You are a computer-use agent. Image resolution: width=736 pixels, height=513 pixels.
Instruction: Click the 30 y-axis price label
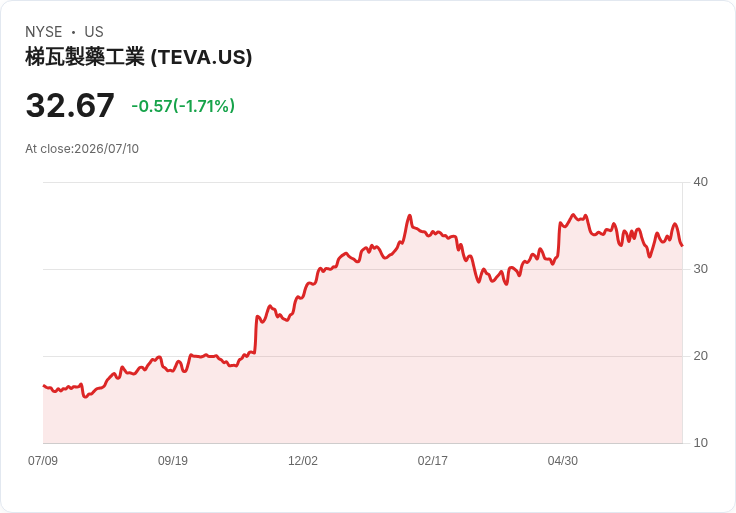[x=700, y=269]
